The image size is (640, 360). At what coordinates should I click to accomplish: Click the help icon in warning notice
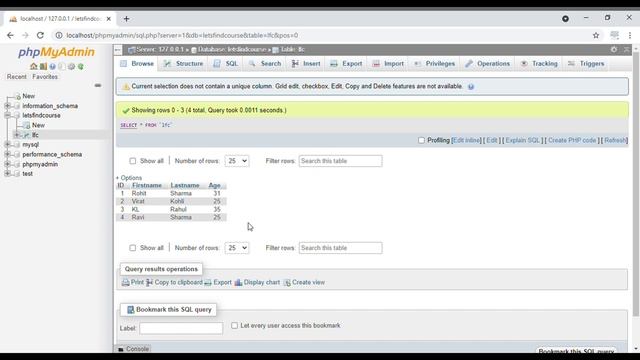point(471,87)
